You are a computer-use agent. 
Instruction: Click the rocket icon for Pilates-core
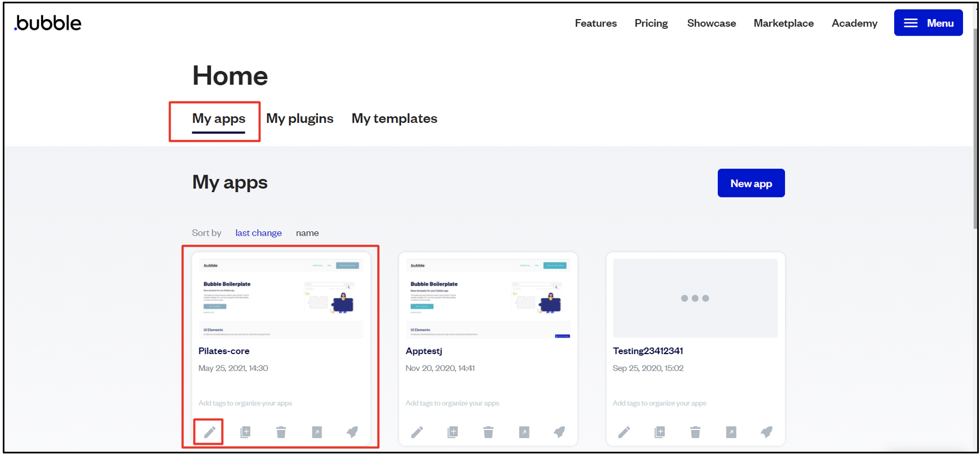352,432
